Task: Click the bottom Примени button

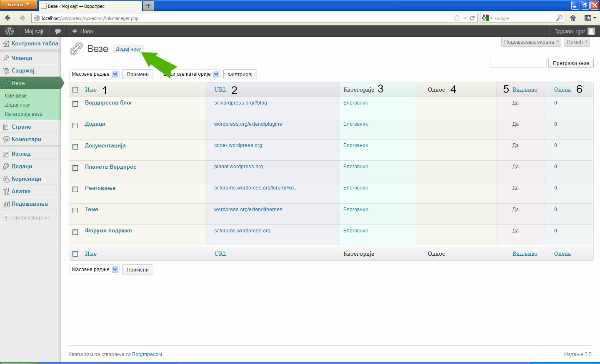Action: pos(137,269)
